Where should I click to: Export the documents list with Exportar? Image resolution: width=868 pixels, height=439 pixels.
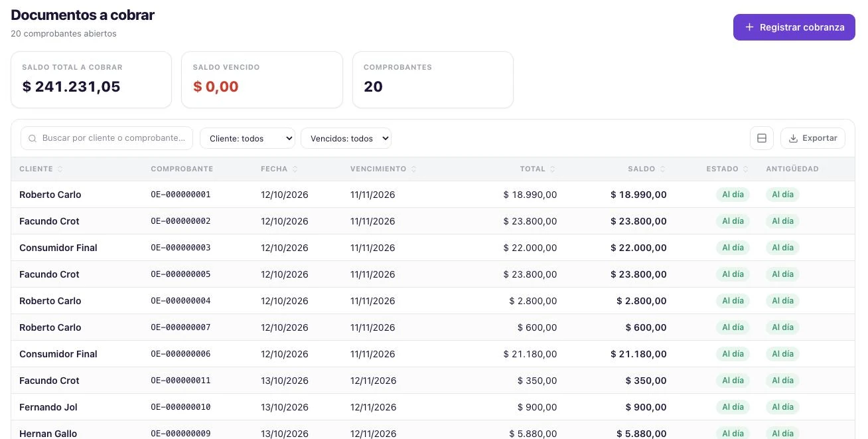tap(812, 138)
